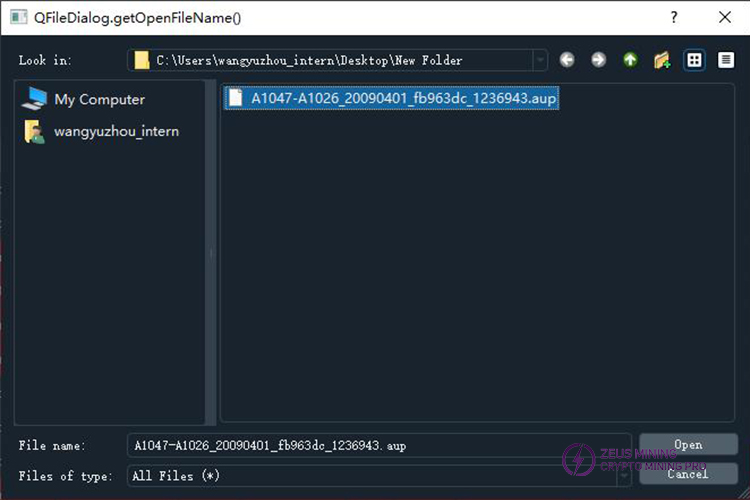Click the yellow folder icon in Look in
Image resolution: width=750 pixels, height=500 pixels.
click(x=142, y=60)
